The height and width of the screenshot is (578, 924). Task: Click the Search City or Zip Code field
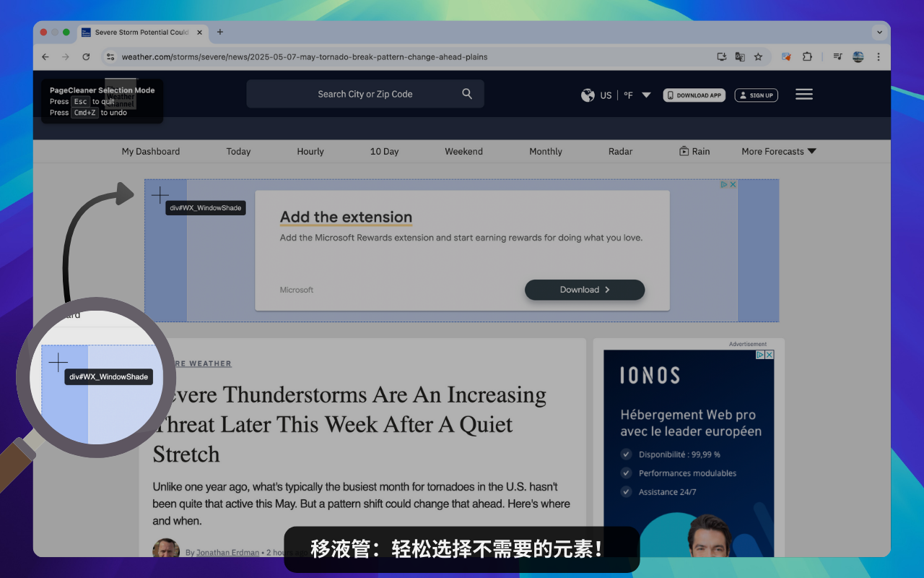[365, 93]
